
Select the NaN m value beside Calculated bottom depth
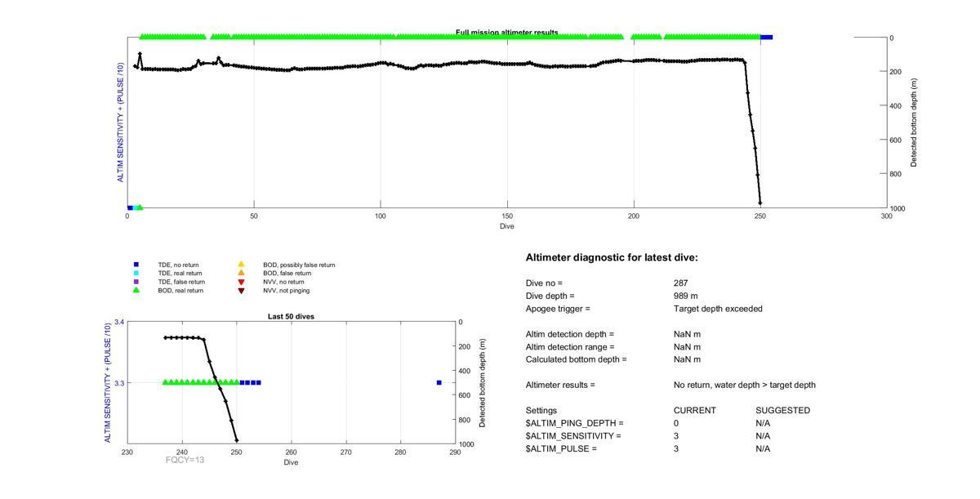[687, 359]
